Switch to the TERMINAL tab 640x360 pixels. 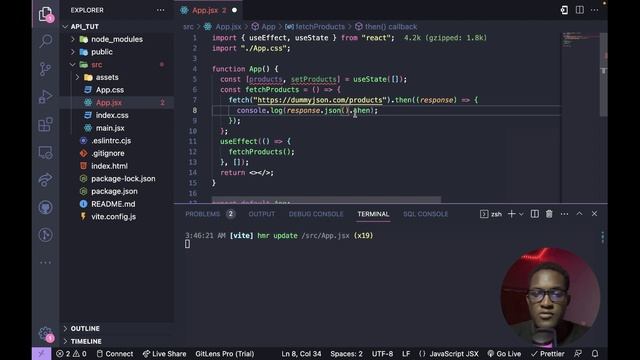coord(373,214)
